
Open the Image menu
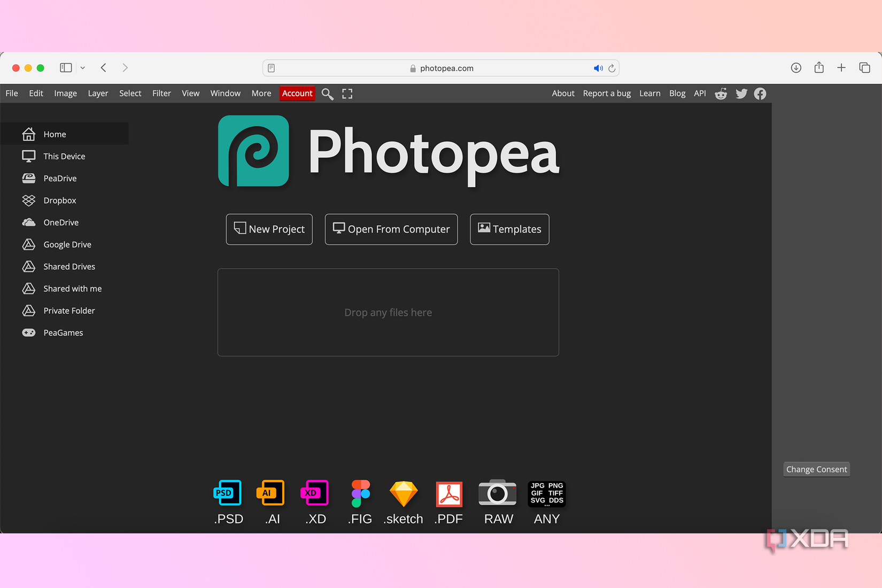[x=65, y=93]
